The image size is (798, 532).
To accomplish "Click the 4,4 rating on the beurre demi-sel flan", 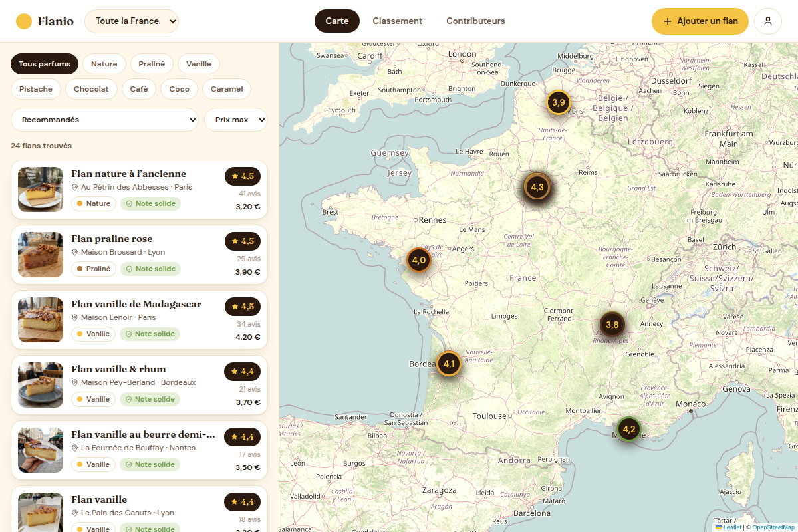I will tap(243, 437).
